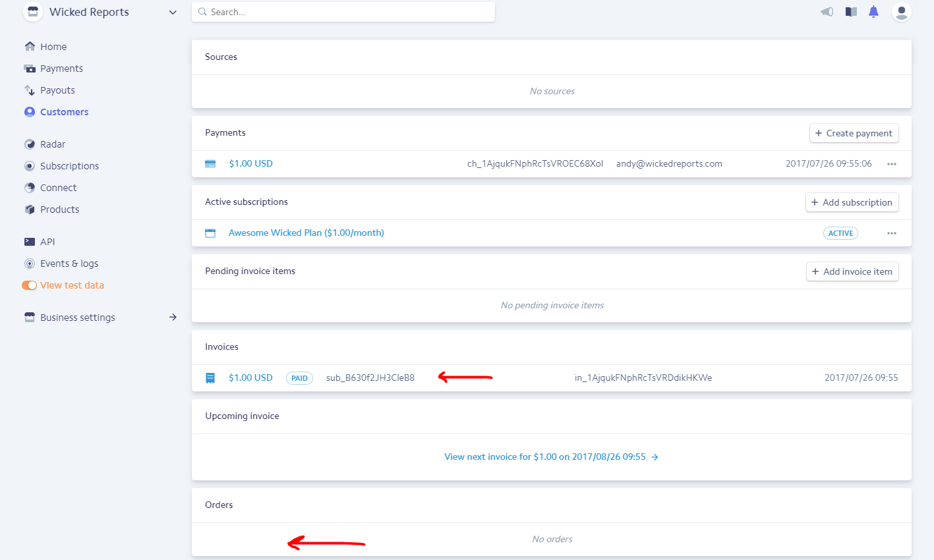
Task: Open the documentation book icon
Action: tap(851, 12)
